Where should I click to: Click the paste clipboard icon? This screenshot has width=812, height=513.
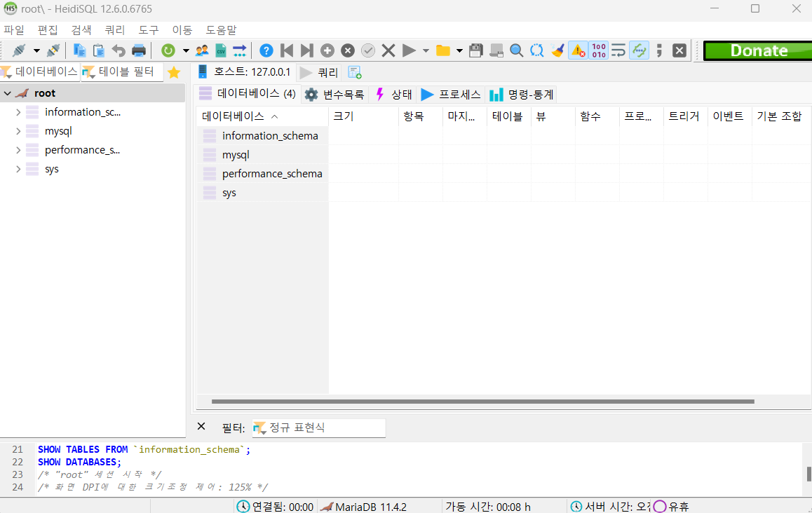tap(99, 50)
